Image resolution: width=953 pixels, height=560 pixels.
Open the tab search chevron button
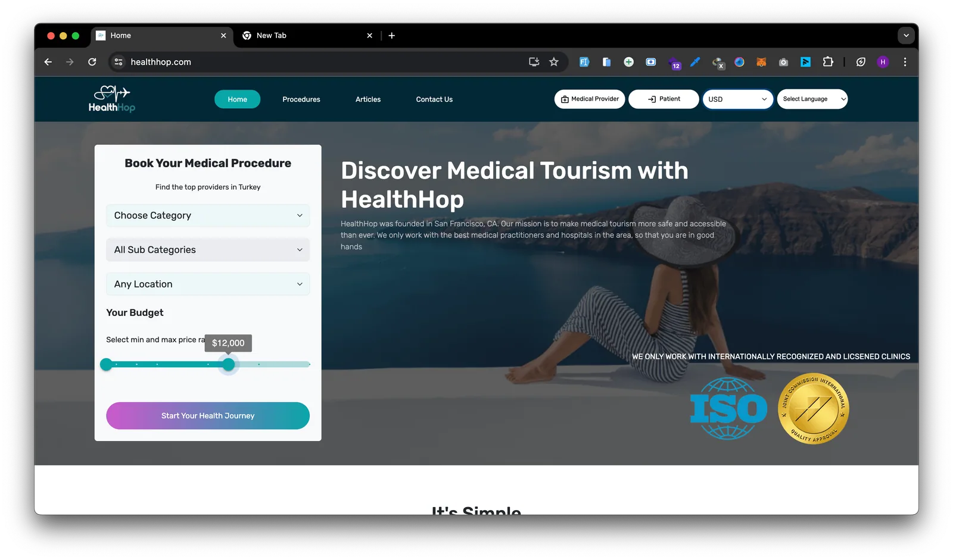click(x=906, y=36)
